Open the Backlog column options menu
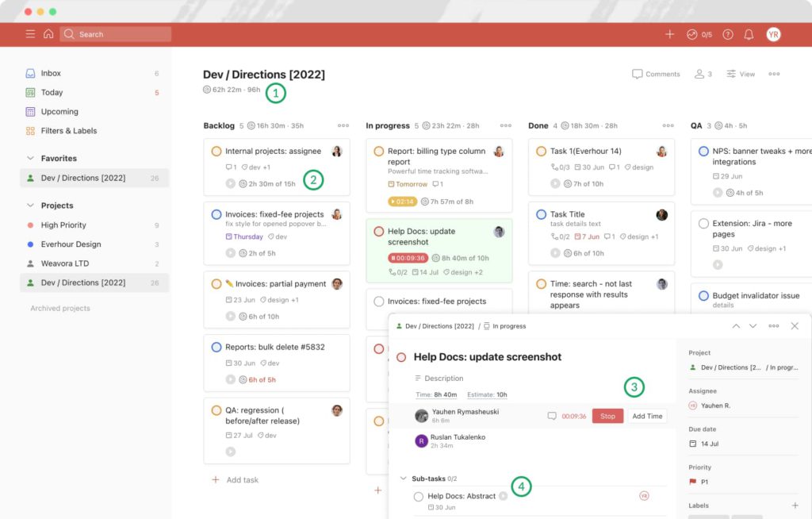Viewport: 812px width, 519px height. 344,125
